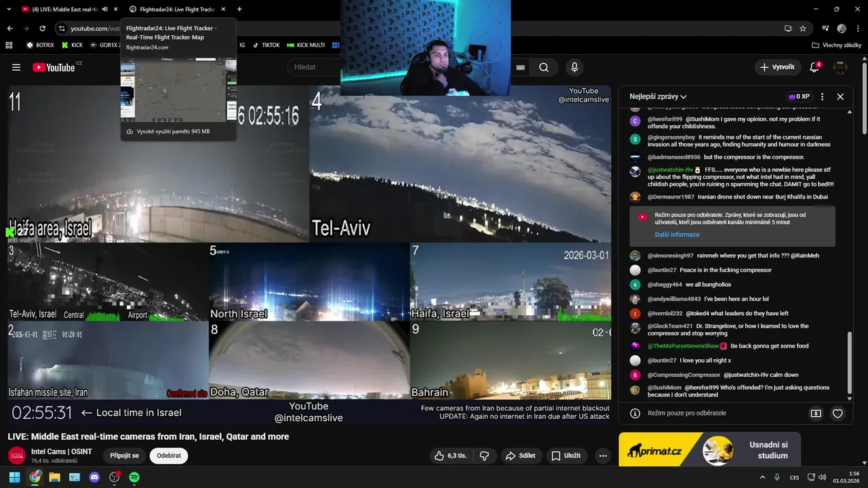Subscribe using the Odebírat button
This screenshot has height=488, width=868.
tap(169, 456)
